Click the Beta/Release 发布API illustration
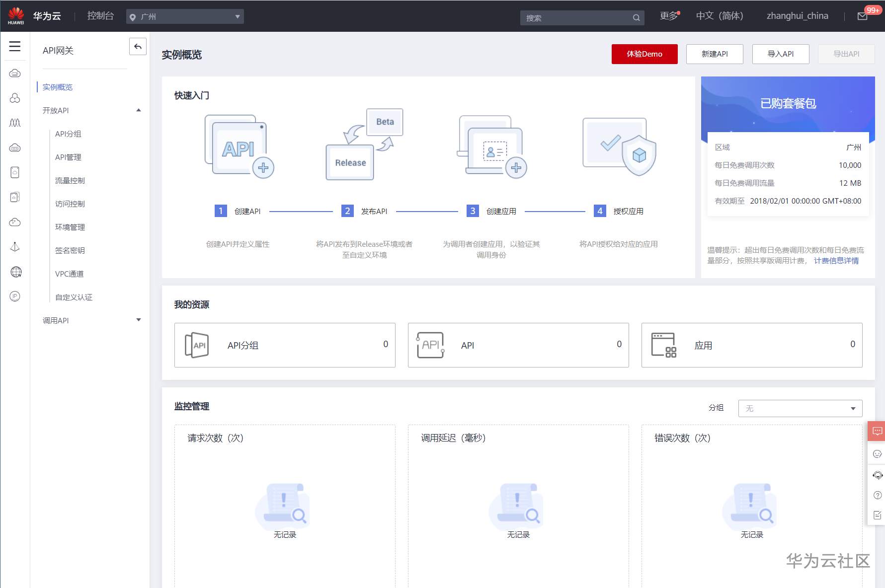Screen dimensions: 885x588 (364, 144)
